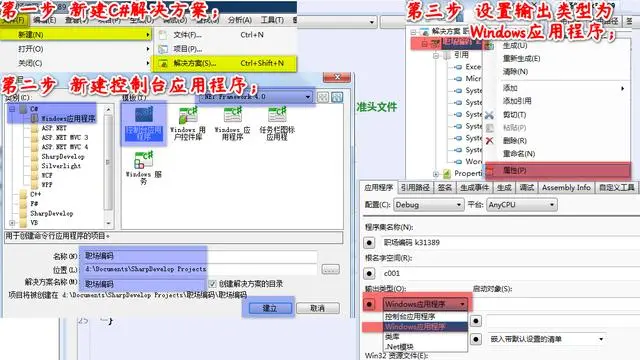Viewport: 640px width, 360px height.
Task: Open the 嵌入带默认设置的清单 dropdown
Action: tap(547, 339)
